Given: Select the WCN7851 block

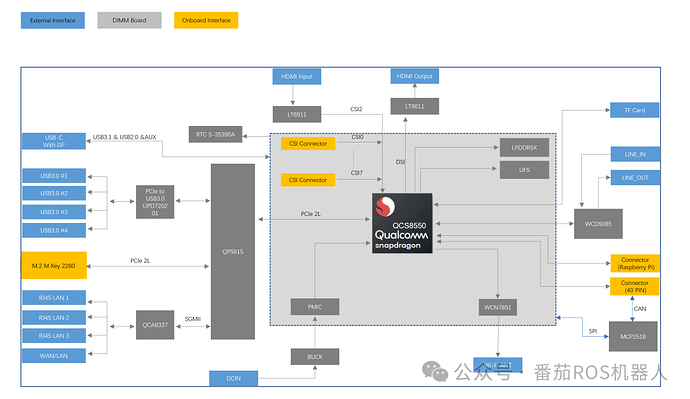Looking at the screenshot, I should point(498,307).
